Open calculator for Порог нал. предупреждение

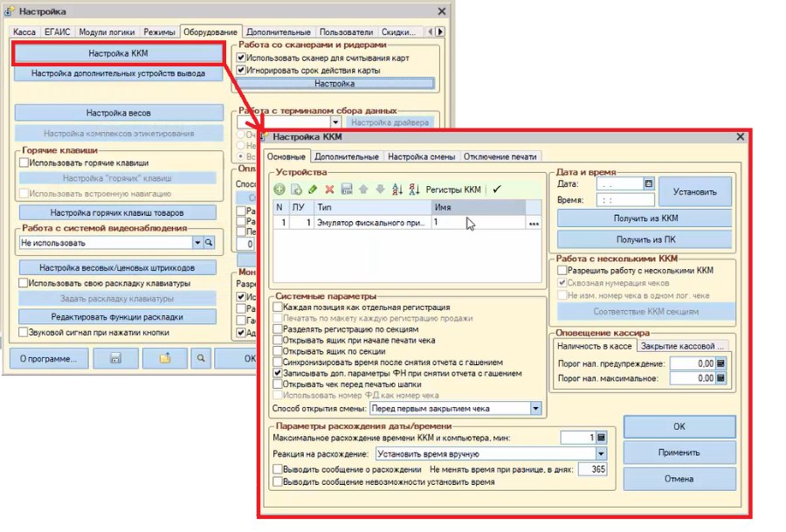(720, 363)
